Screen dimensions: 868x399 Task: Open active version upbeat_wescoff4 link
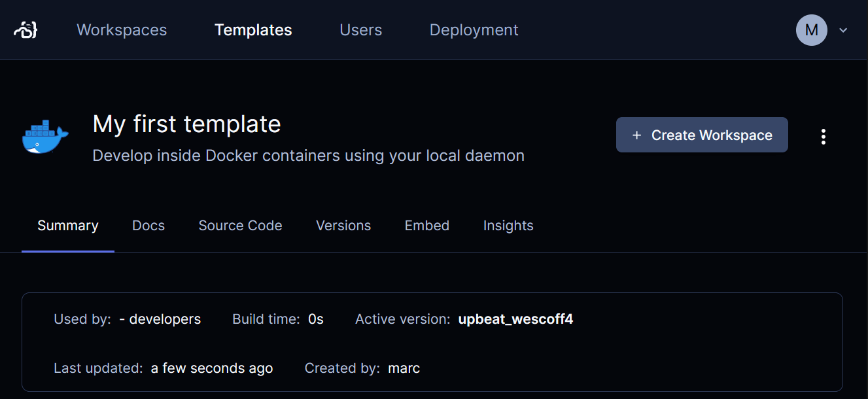click(x=515, y=319)
